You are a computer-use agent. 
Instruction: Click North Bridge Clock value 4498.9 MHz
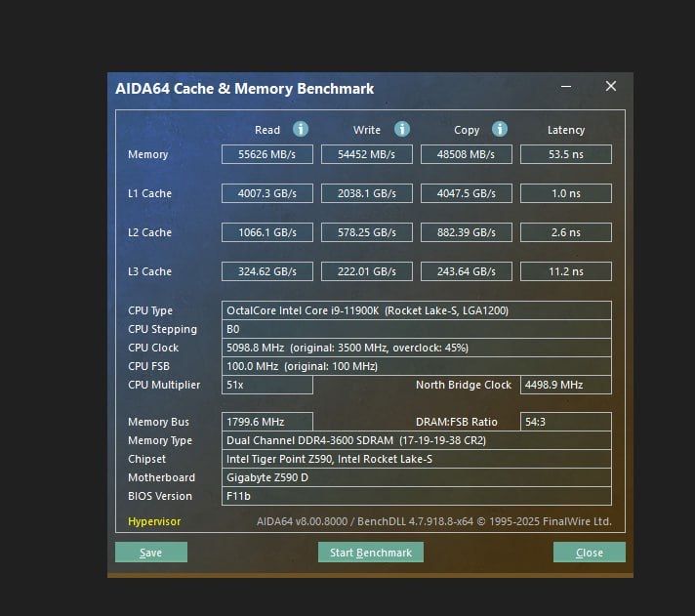point(566,385)
